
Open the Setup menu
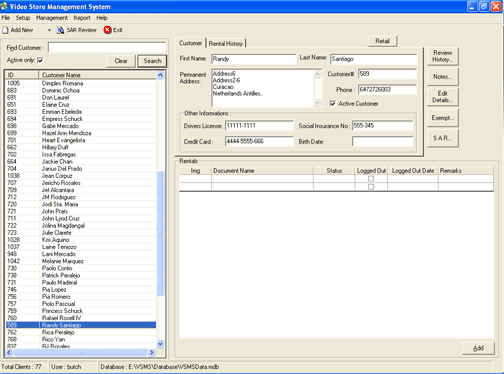point(23,18)
